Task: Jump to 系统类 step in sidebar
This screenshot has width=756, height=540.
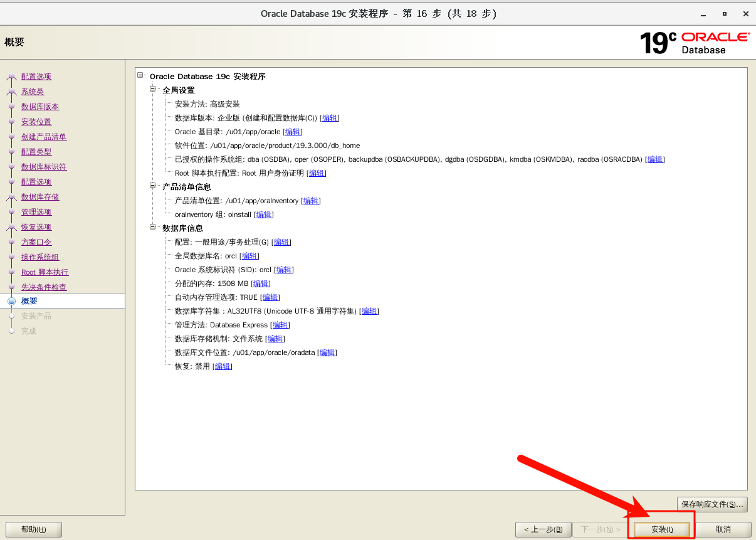Action: point(33,92)
